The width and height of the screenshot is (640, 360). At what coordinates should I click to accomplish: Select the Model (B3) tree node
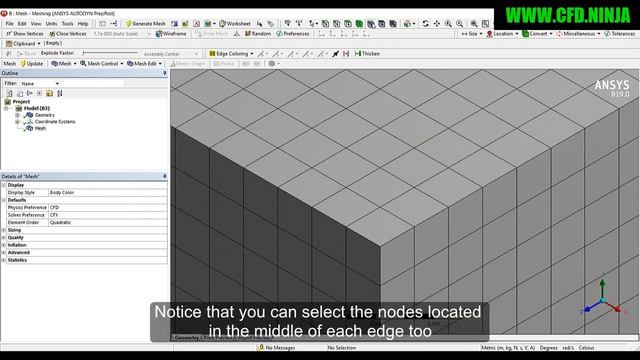coord(36,108)
